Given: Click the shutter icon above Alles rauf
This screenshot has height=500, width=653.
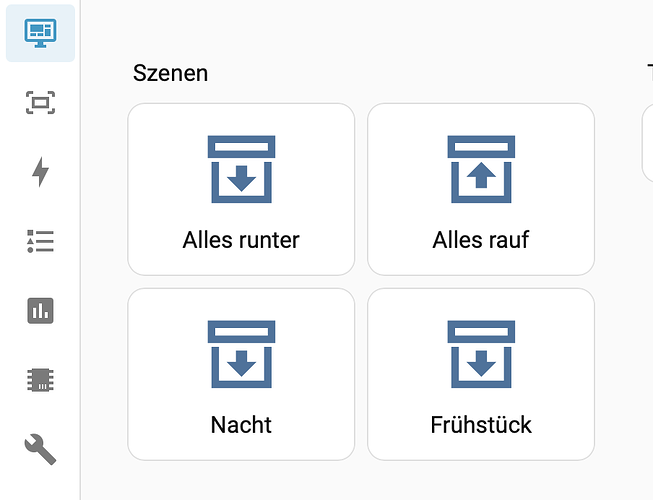Looking at the screenshot, I should click(x=481, y=170).
